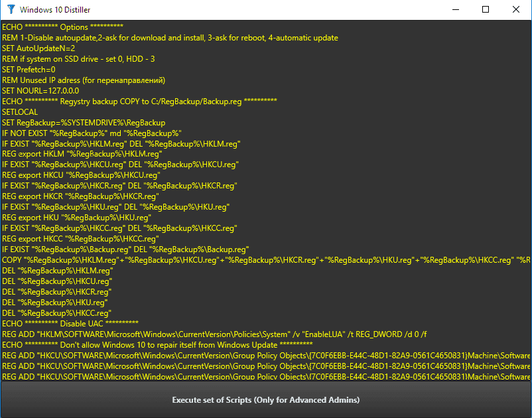Click the 'REG export HKLM' line

point(82,154)
